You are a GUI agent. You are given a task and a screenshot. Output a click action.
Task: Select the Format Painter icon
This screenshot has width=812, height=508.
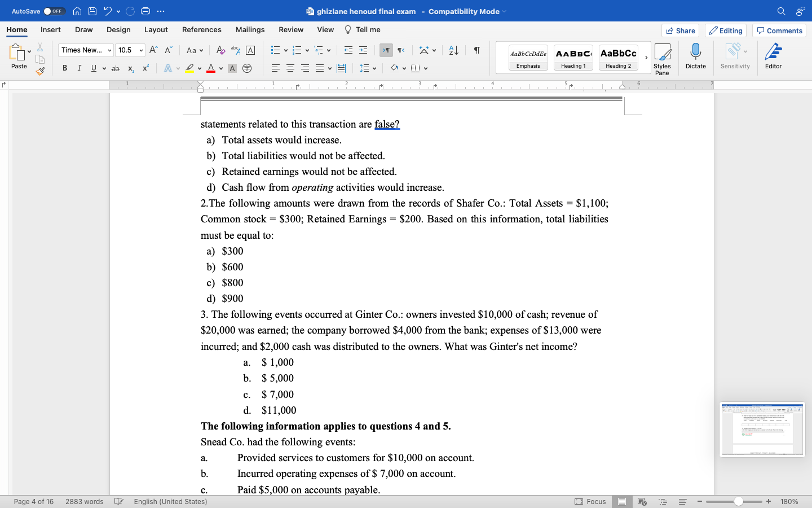(39, 71)
